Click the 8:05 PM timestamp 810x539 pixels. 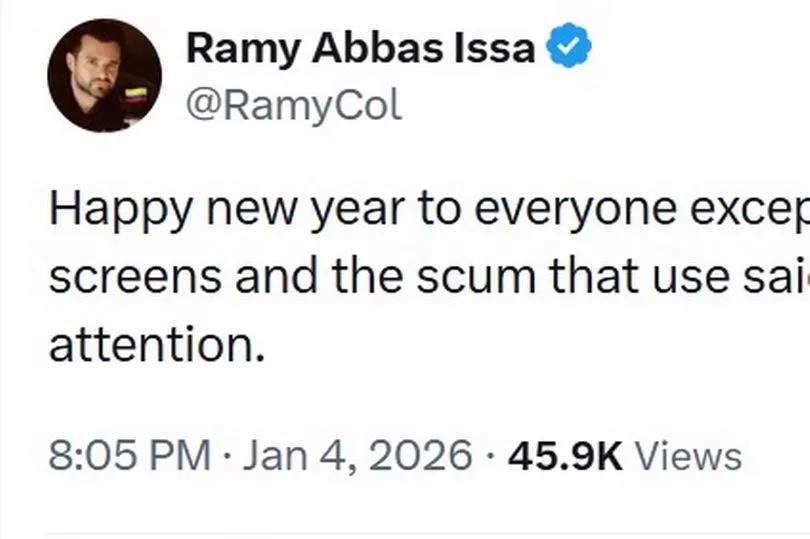coord(129,456)
